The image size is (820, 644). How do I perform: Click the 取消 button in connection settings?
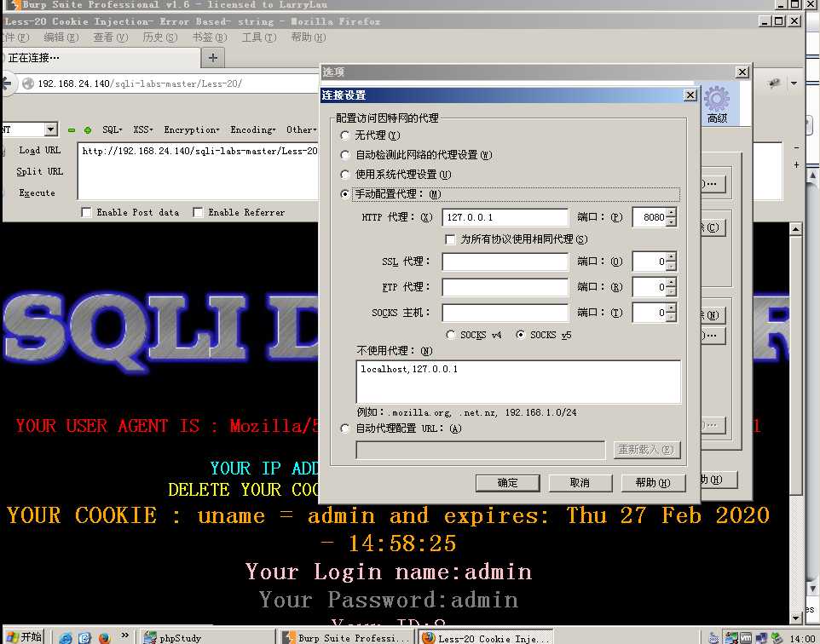(580, 483)
